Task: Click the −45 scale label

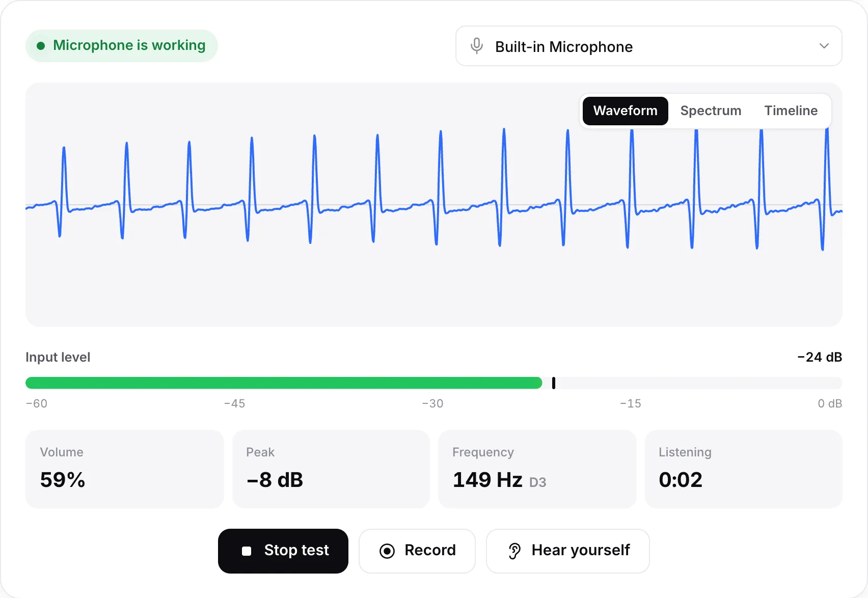Action: (x=235, y=403)
